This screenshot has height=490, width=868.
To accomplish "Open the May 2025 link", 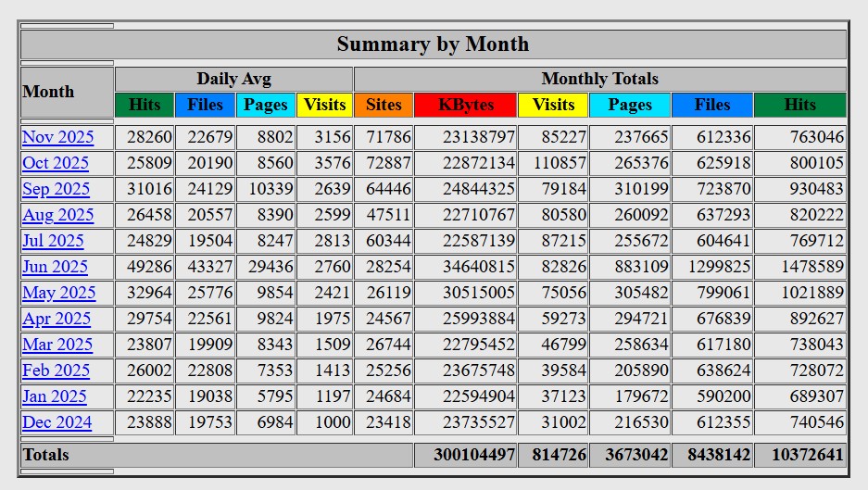I will click(x=58, y=293).
